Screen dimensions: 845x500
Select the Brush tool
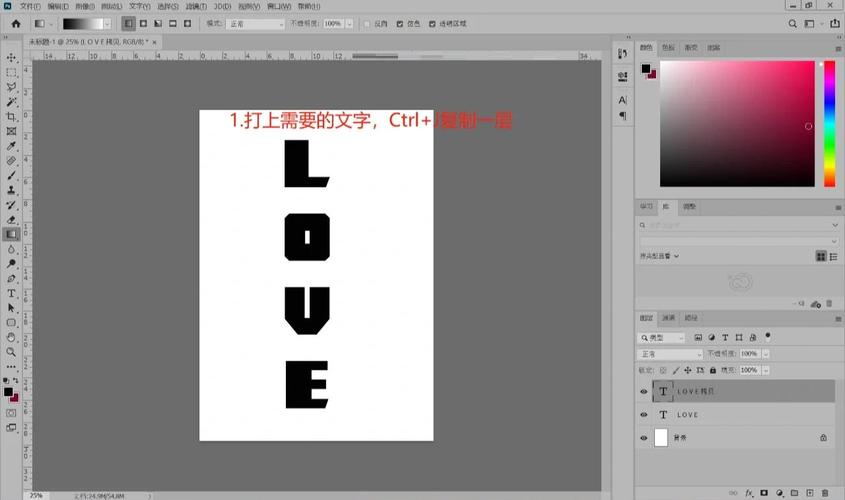coord(11,176)
